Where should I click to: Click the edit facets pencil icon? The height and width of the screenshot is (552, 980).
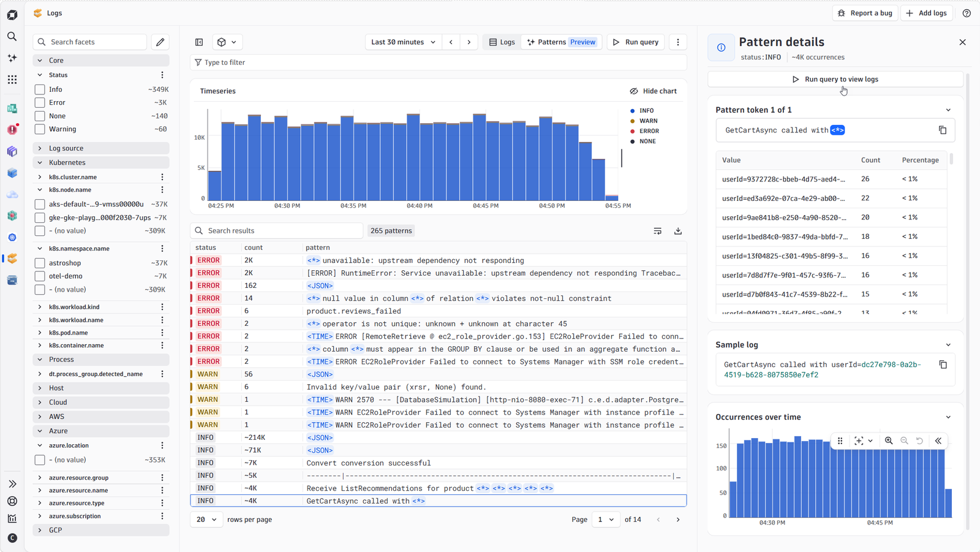click(x=160, y=42)
